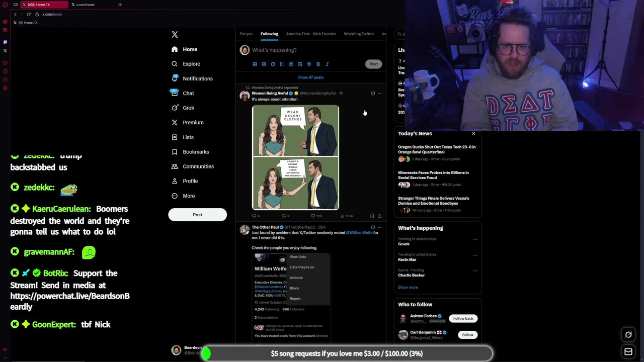The height and width of the screenshot is (362, 644).
Task: Open trending topic Grunk
Action: click(x=404, y=244)
